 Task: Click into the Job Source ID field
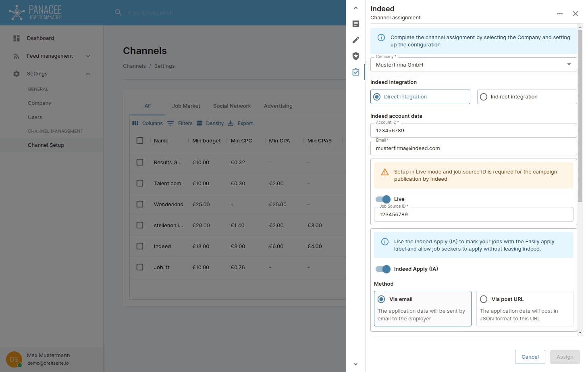click(473, 215)
